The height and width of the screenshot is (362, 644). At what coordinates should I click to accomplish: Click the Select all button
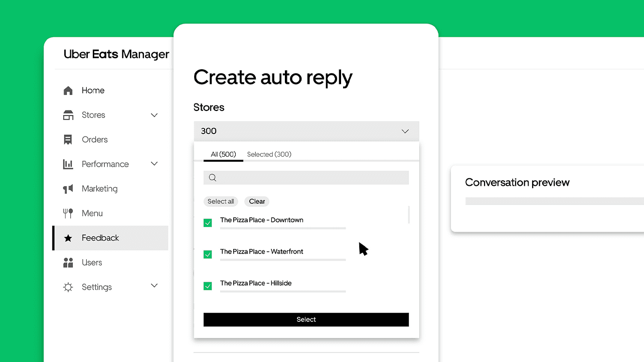point(221,201)
